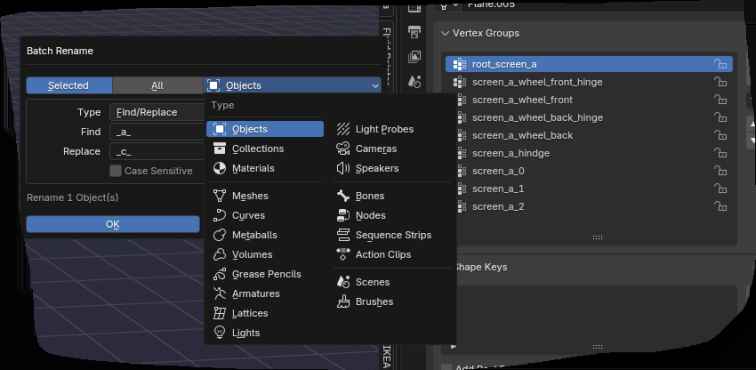The width and height of the screenshot is (756, 370).
Task: Click the Scenes icon
Action: (x=343, y=282)
